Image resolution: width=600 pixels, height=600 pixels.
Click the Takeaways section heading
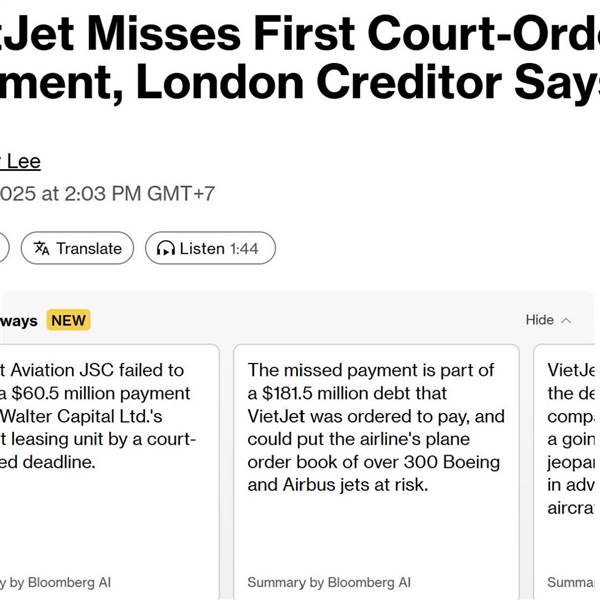19,321
